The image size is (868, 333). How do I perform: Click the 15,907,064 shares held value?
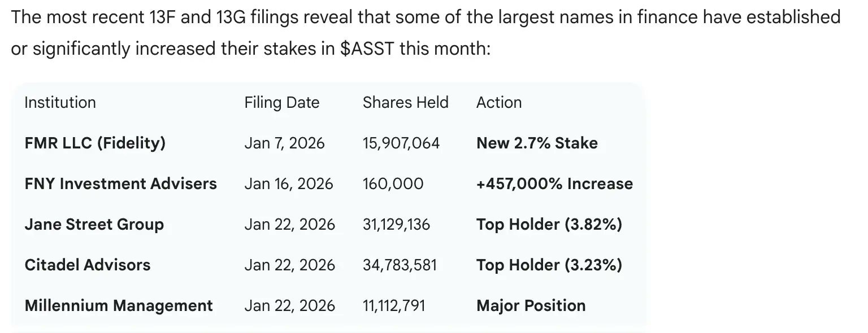click(x=401, y=143)
